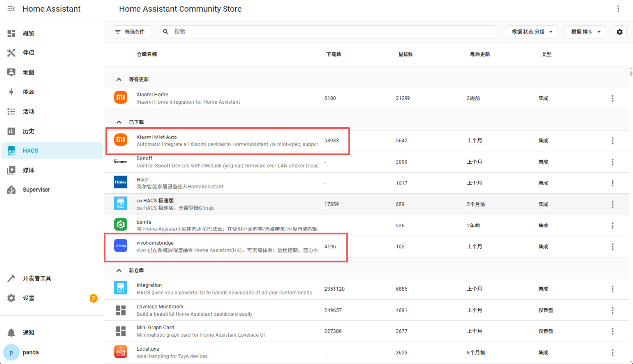Open 根据 状态 分组 grouping dropdown
This screenshot has height=364, width=633.
(532, 32)
